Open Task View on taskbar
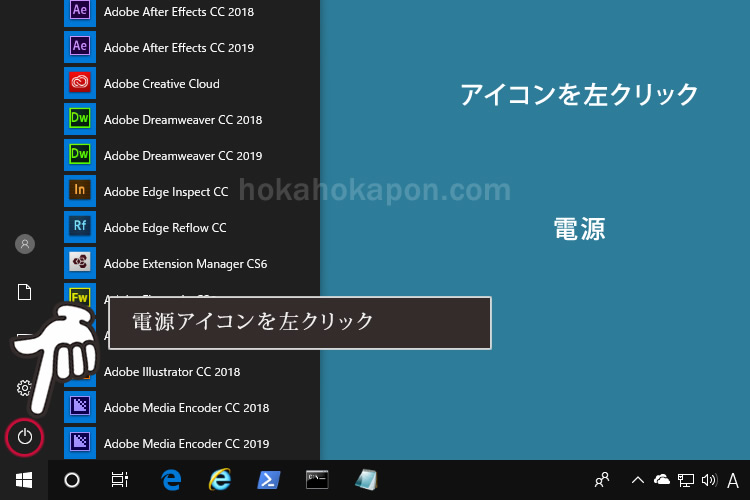The height and width of the screenshot is (500, 750). 120,480
